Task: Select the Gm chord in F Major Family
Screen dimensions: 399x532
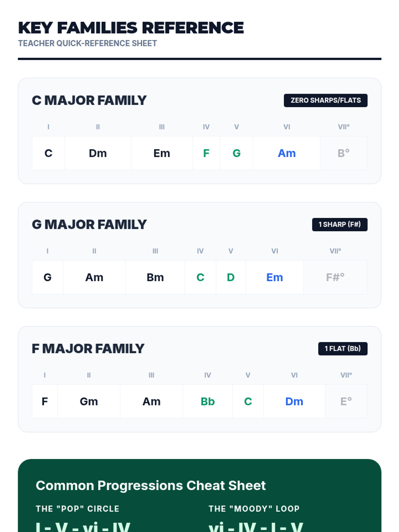Action: 89,401
